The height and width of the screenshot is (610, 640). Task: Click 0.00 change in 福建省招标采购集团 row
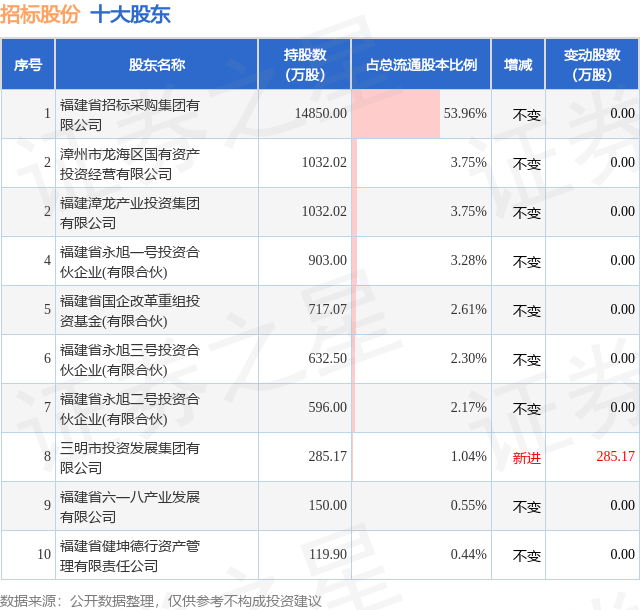tap(622, 113)
